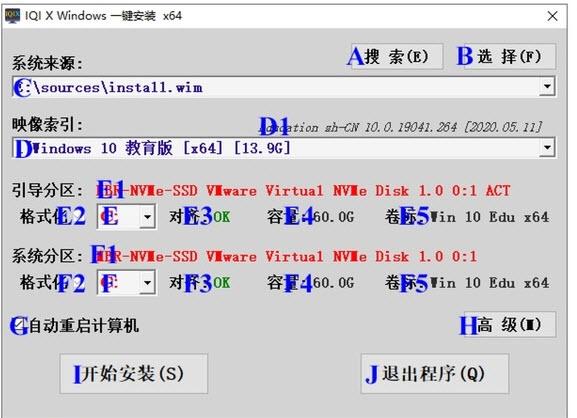This screenshot has width=577, height=418.
Task: Click system partition volume label Win 10 Edu x64
Action: (489, 283)
